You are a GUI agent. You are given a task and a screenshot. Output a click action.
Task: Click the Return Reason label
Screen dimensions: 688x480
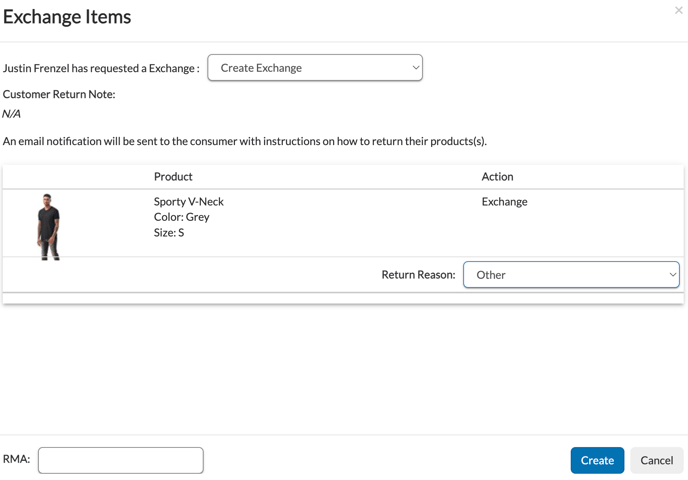[418, 275]
